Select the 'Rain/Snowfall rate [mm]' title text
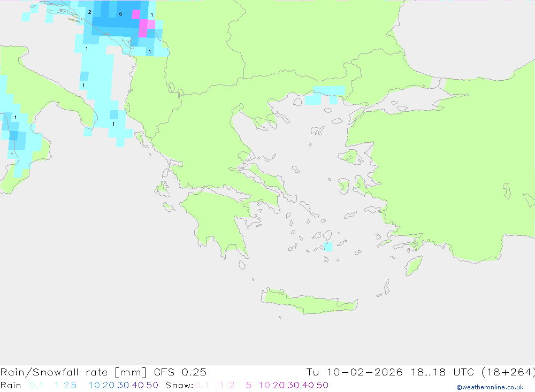 (74, 372)
